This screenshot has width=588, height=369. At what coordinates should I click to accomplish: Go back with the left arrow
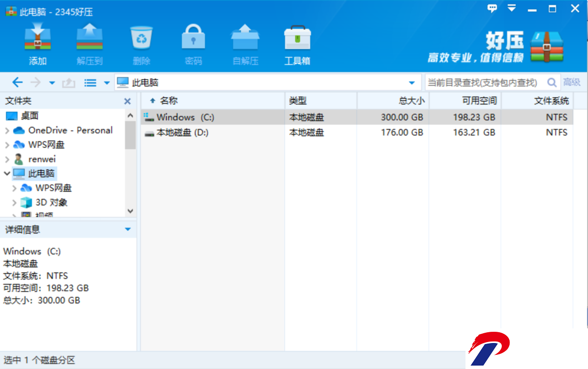click(17, 82)
